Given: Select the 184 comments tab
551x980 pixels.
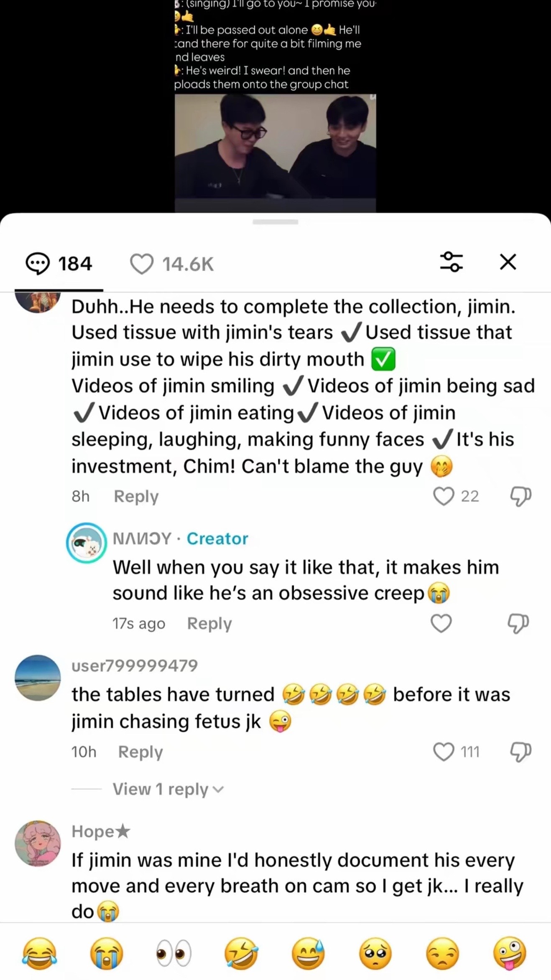Looking at the screenshot, I should (x=59, y=264).
